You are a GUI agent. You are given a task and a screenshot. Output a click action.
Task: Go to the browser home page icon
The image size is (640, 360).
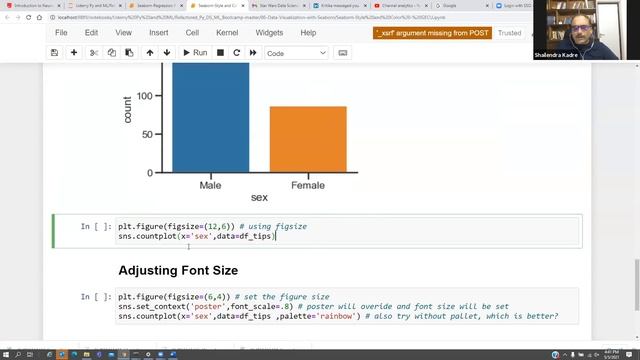click(39, 18)
